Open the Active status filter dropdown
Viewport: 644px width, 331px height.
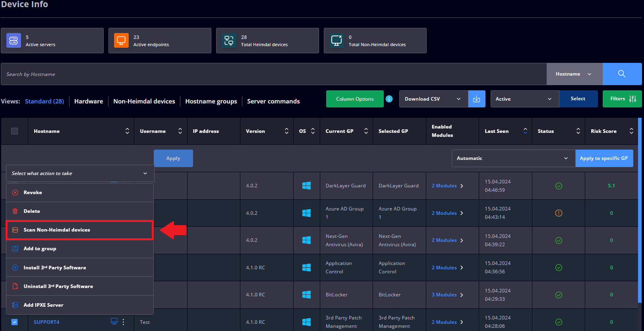(525, 99)
